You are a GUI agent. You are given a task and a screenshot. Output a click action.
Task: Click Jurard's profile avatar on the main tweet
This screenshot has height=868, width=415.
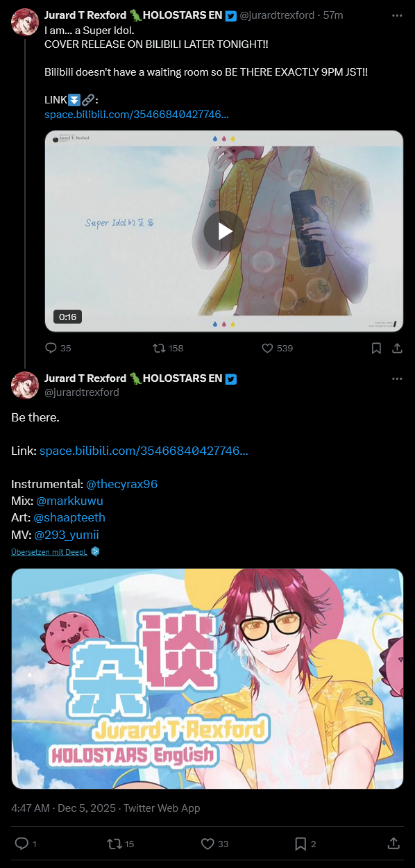[25, 385]
